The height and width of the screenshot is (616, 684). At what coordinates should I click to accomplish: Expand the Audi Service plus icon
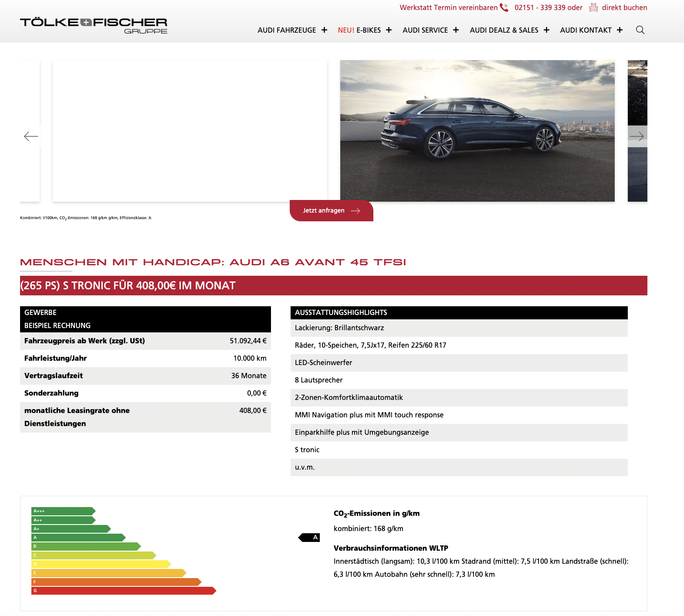click(456, 30)
